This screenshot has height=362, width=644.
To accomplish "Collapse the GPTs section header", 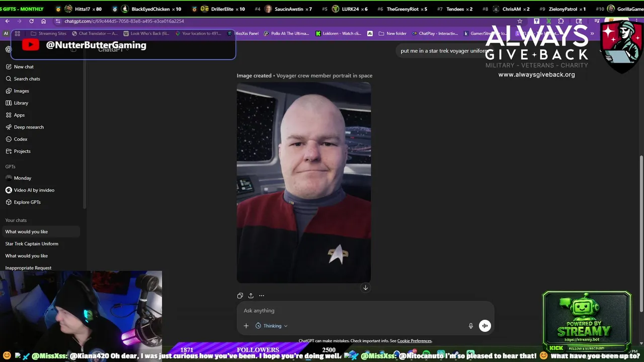I will tap(11, 166).
